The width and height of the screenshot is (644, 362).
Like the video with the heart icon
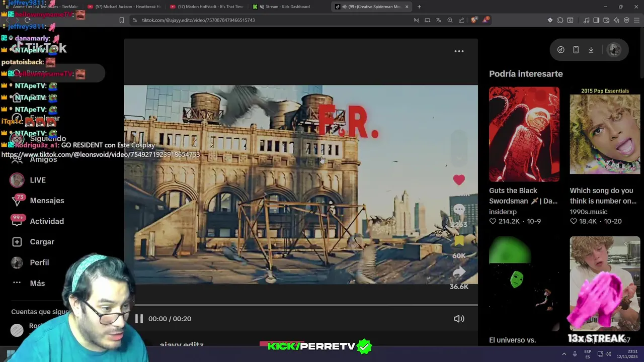coord(458,180)
